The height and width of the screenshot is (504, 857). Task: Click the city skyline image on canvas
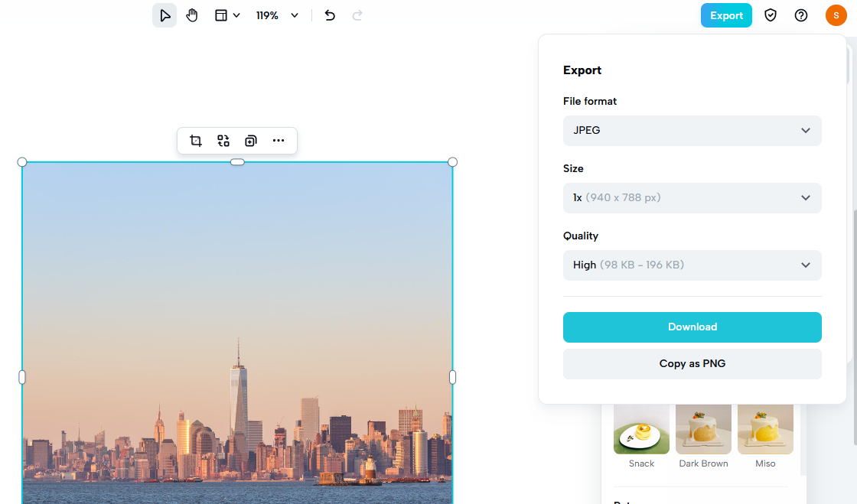(237, 333)
